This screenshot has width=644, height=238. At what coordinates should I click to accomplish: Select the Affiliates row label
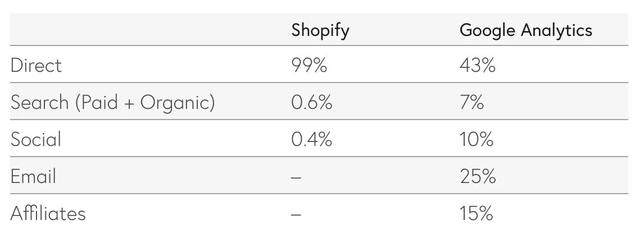point(48,213)
